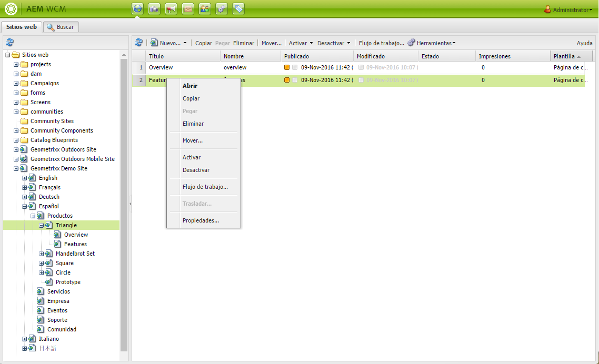This screenshot has height=364, width=599.
Task: Click the Servicios page icon
Action: (41, 291)
